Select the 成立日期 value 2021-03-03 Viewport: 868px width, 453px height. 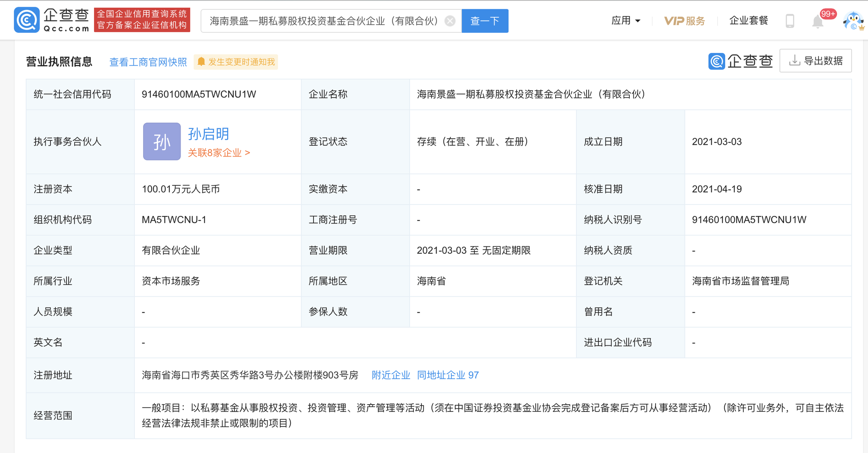(717, 142)
